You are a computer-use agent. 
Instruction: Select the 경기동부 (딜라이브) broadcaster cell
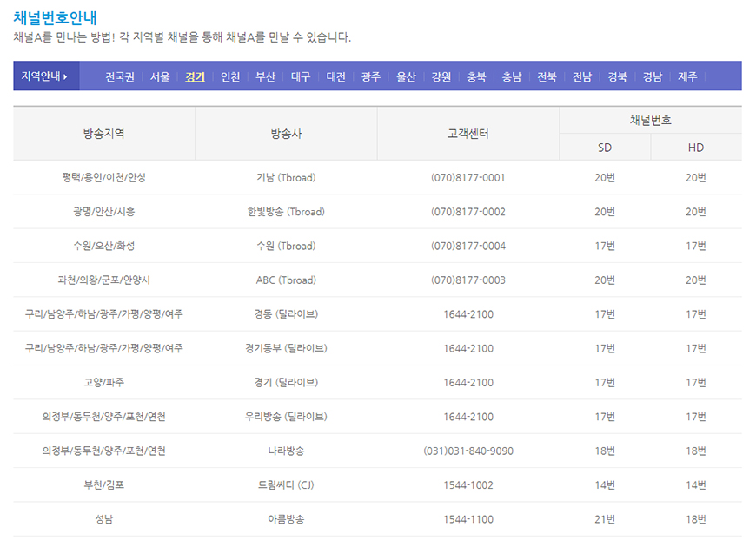286,348
